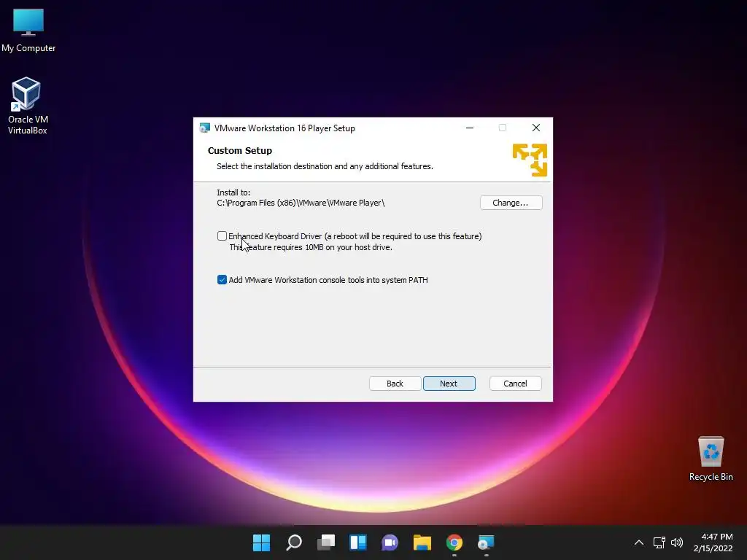Image resolution: width=747 pixels, height=560 pixels.
Task: Open taskbar Search
Action: click(x=293, y=542)
